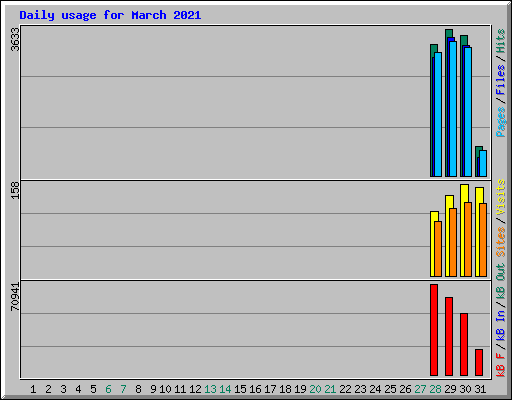512x400 pixels.
Task: Click the yellow "Visits" legend label
Action: 500,197
